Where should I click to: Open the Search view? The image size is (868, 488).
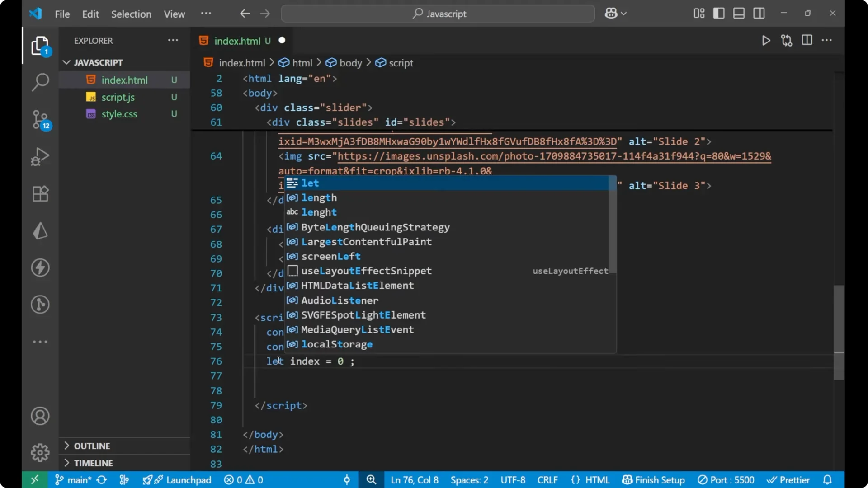click(40, 82)
